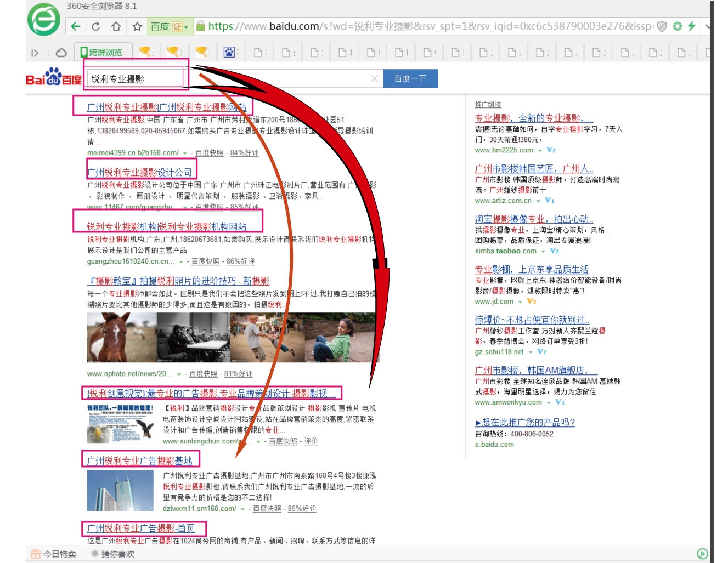
Task: Click the green play icon in status bar
Action: point(702,554)
